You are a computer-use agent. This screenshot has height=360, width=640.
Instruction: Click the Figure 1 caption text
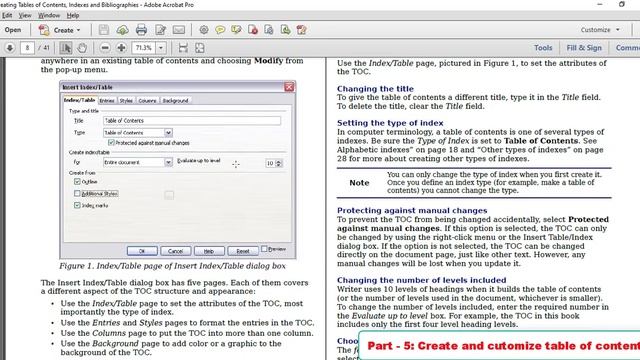(172, 266)
